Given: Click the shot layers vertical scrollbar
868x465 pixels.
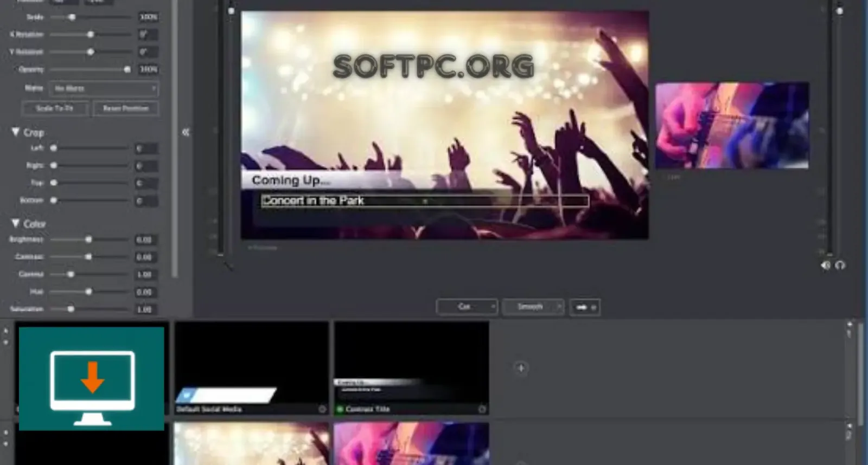Looking at the screenshot, I should click(860, 374).
